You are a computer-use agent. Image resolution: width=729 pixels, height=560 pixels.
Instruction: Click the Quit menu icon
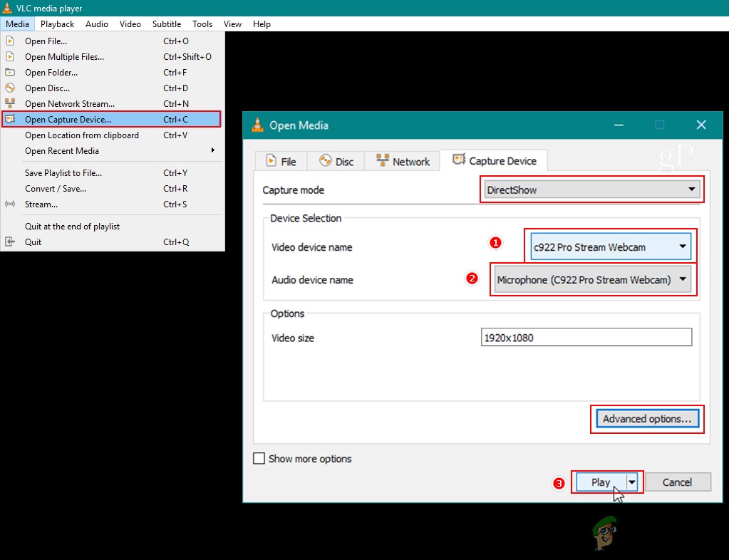(10, 242)
